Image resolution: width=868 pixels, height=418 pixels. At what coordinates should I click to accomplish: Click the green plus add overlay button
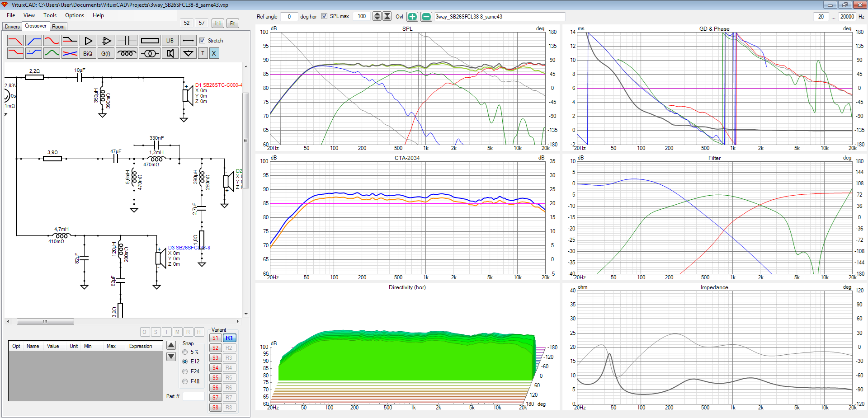pyautogui.click(x=412, y=17)
